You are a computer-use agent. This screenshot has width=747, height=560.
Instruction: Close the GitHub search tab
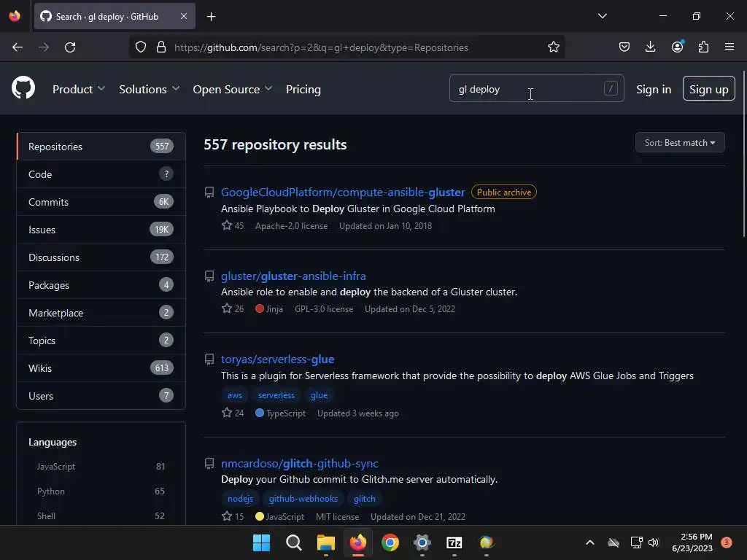click(183, 16)
